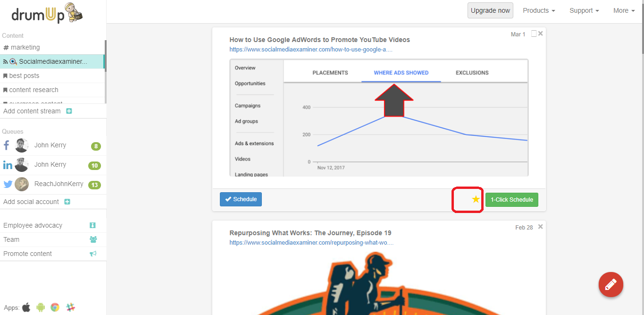Image resolution: width=644 pixels, height=315 pixels.
Task: Open the Facebook queue badge showing 8
Action: pyautogui.click(x=96, y=146)
